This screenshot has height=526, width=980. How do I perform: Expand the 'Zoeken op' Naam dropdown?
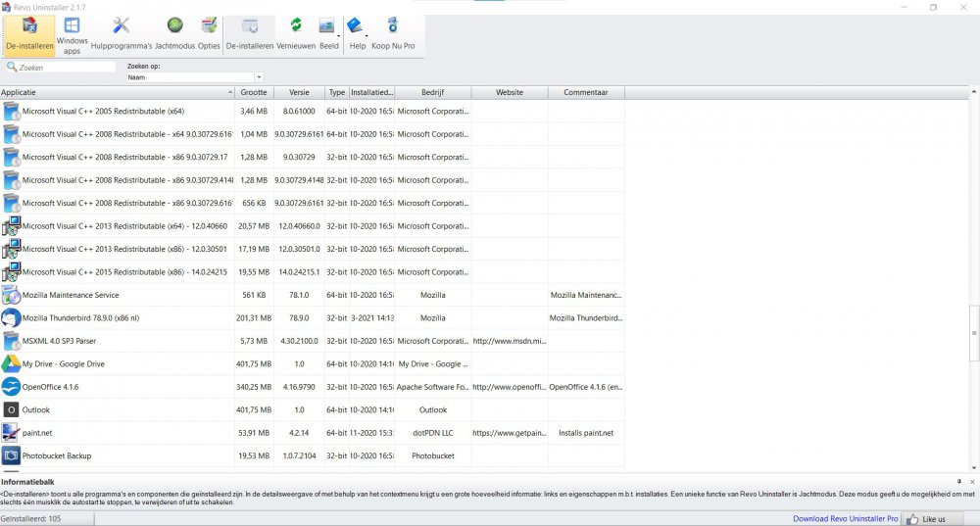259,76
